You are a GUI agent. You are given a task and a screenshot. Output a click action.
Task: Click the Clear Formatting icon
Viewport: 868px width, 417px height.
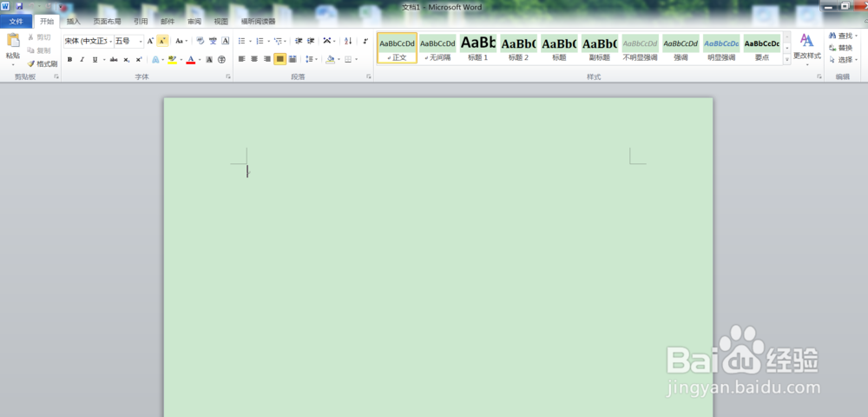[201, 41]
